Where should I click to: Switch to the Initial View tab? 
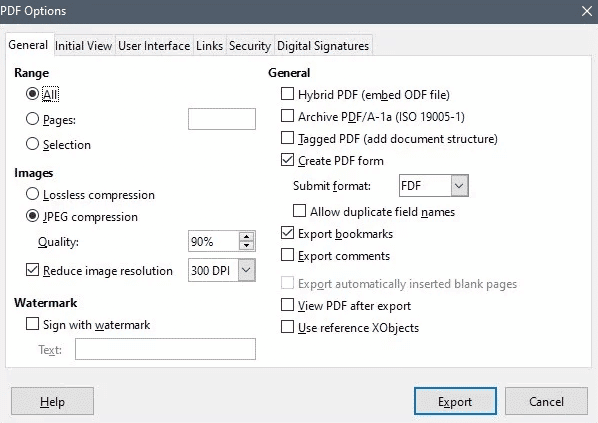point(84,46)
